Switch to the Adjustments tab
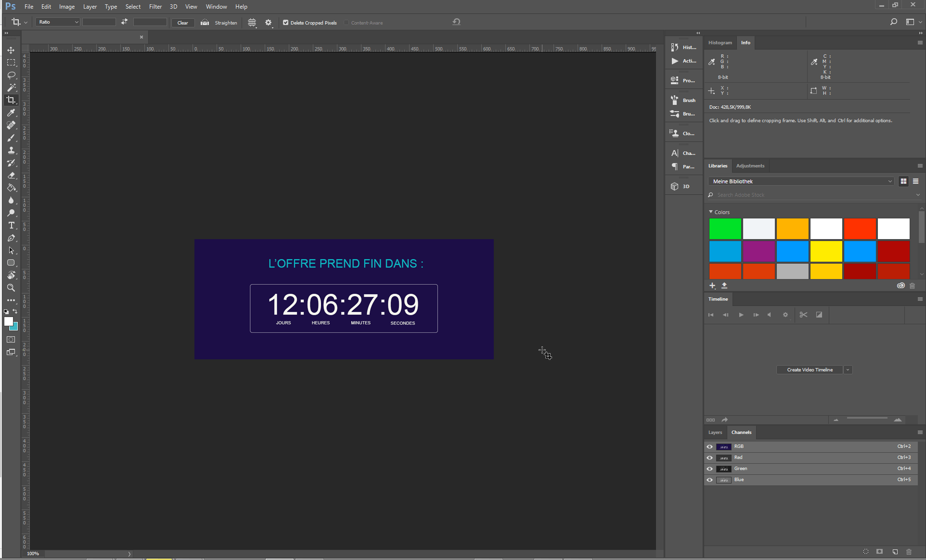The width and height of the screenshot is (926, 560). tap(750, 165)
